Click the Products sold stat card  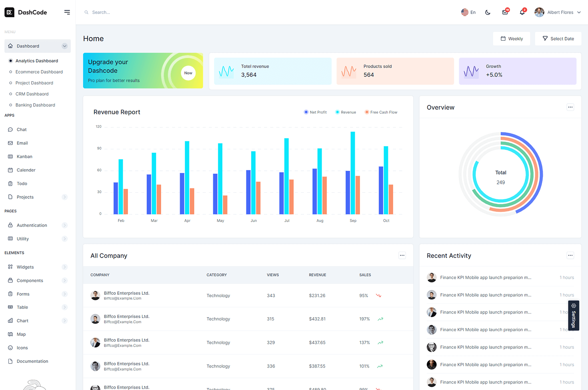click(x=395, y=71)
